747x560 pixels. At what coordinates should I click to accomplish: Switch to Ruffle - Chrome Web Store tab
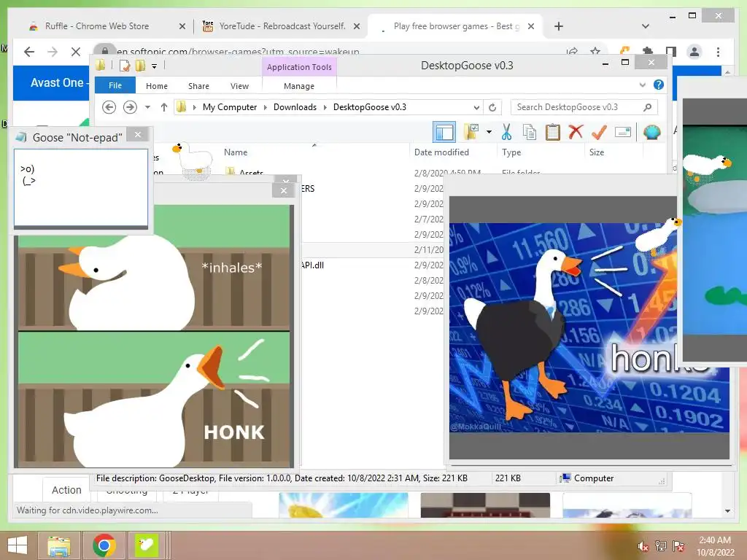[x=97, y=26]
